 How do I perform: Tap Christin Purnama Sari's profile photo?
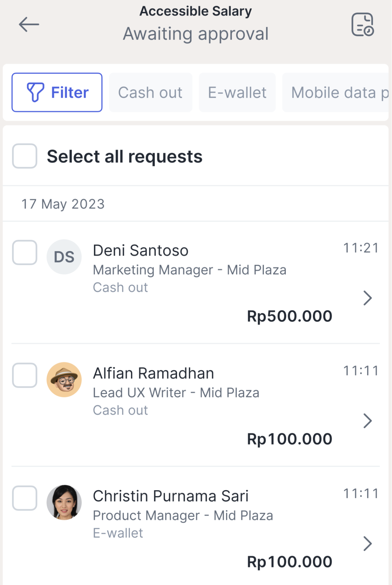(64, 502)
